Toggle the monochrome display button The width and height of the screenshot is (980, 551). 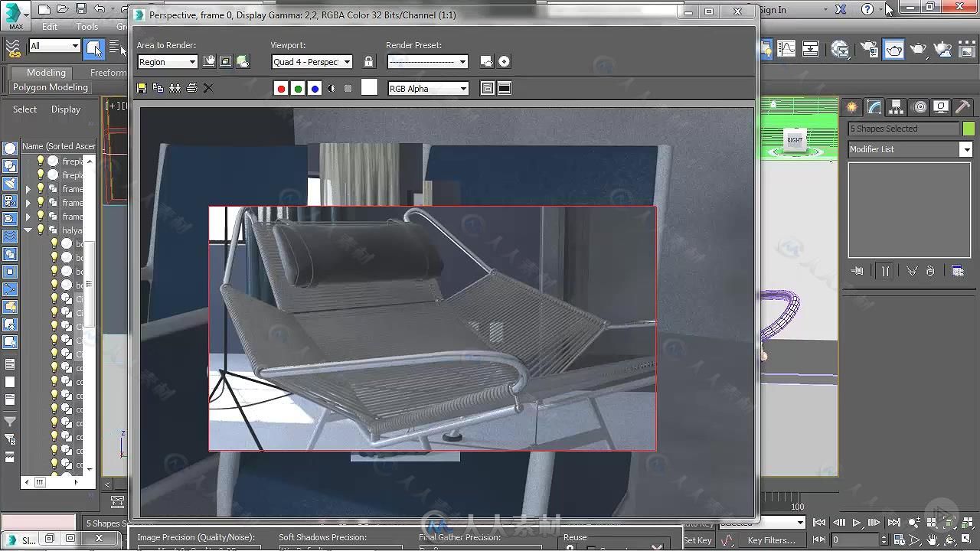tap(348, 89)
